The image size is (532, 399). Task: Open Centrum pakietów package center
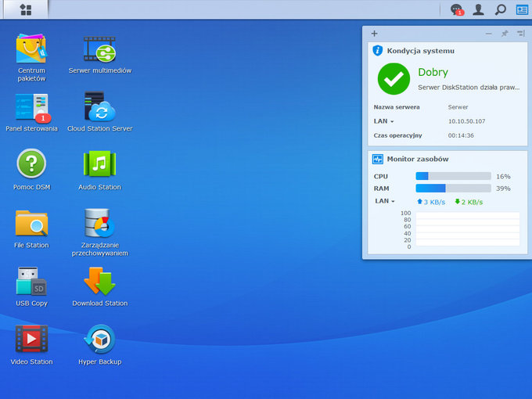31,57
